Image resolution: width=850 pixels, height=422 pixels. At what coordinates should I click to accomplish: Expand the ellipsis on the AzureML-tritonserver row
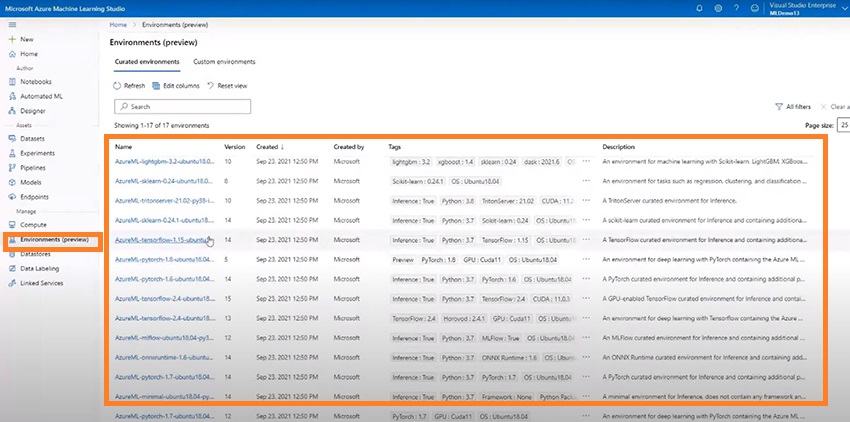click(586, 201)
